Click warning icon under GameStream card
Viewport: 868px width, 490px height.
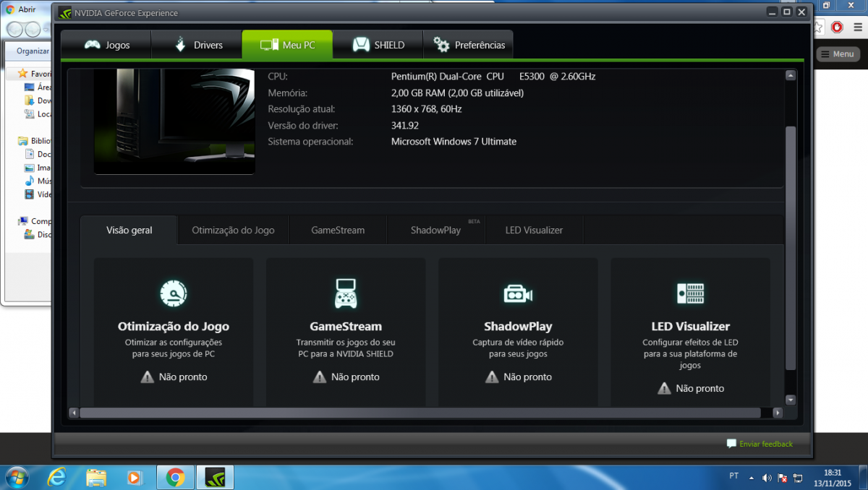click(319, 377)
